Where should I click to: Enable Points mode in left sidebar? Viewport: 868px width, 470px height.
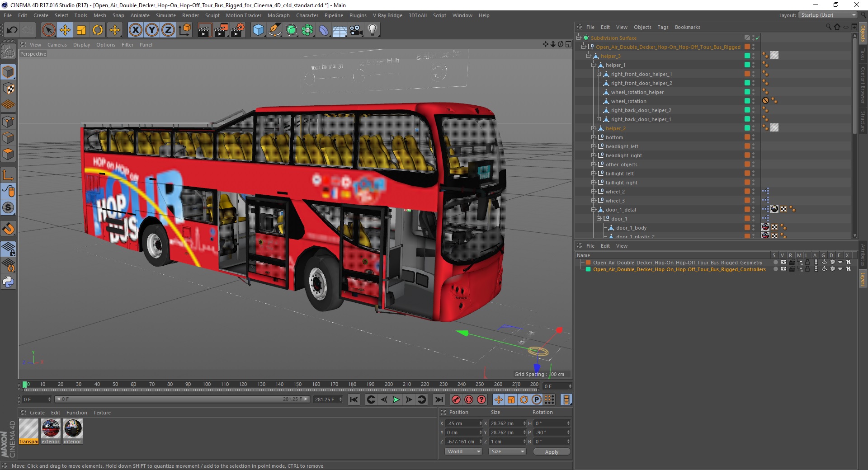[8, 122]
